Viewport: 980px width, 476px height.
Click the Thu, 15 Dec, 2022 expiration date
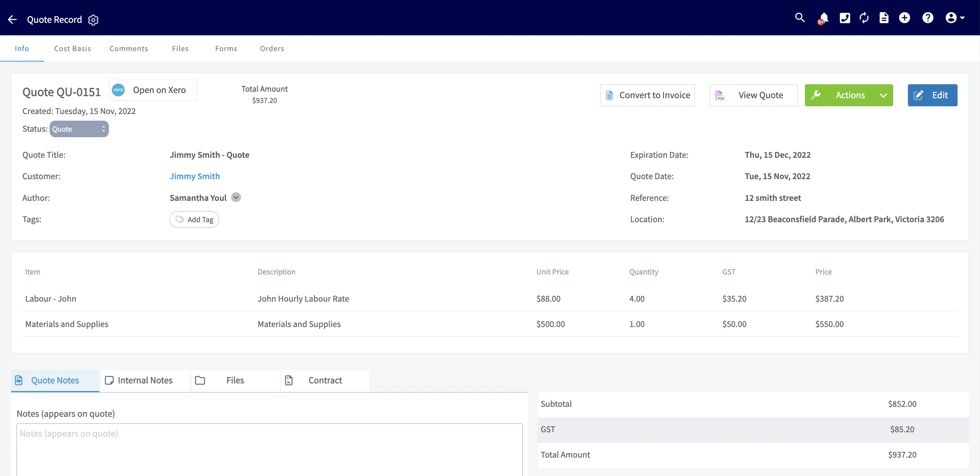pos(778,155)
